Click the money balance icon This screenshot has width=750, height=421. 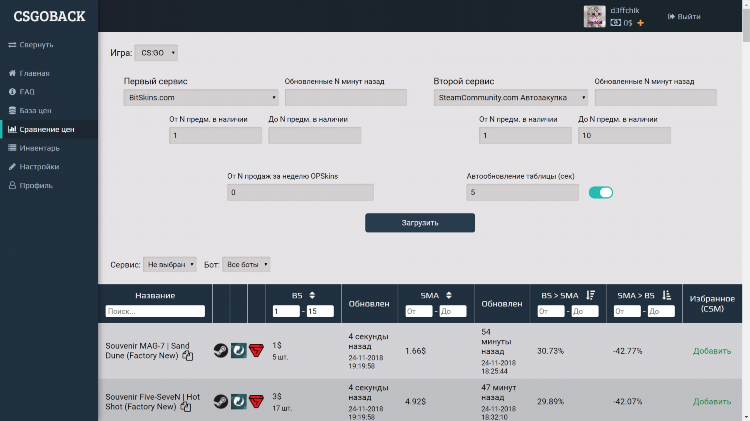pos(616,23)
